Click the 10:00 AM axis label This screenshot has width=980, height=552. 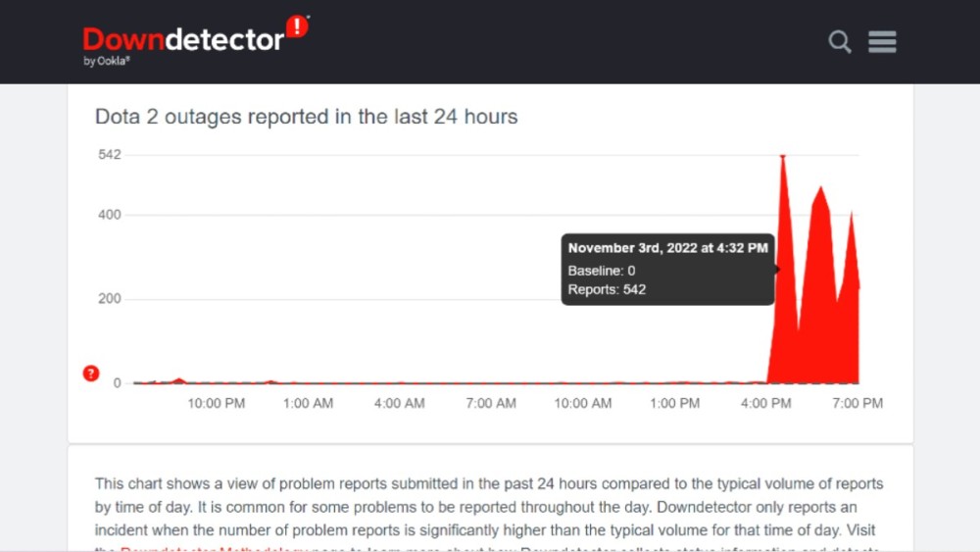(x=582, y=403)
